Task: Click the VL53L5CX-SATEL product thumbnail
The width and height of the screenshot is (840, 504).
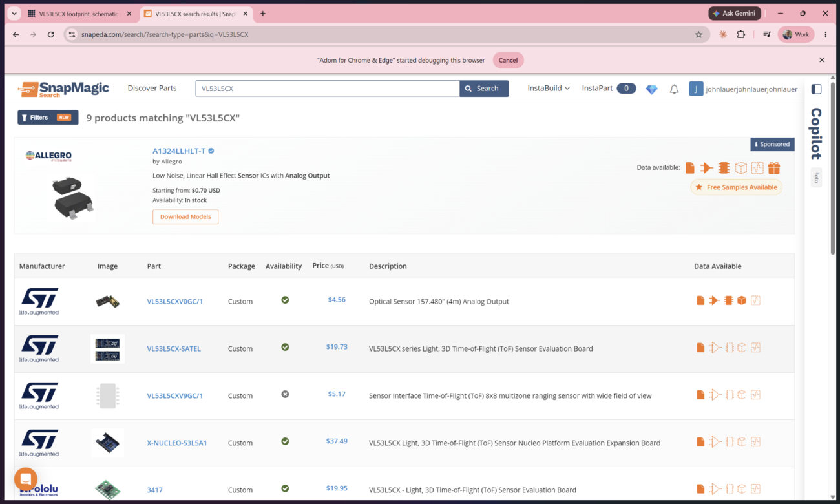Action: pyautogui.click(x=107, y=348)
